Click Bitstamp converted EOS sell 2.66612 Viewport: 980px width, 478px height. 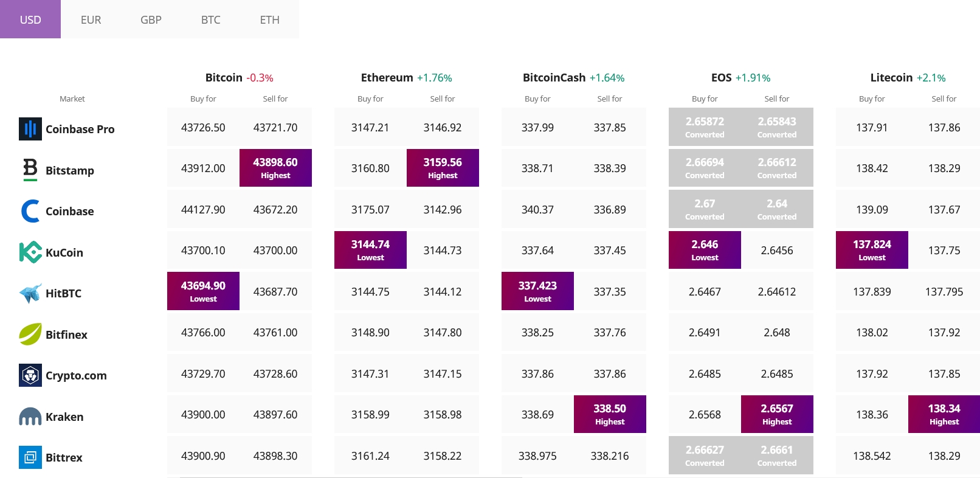[x=777, y=168]
